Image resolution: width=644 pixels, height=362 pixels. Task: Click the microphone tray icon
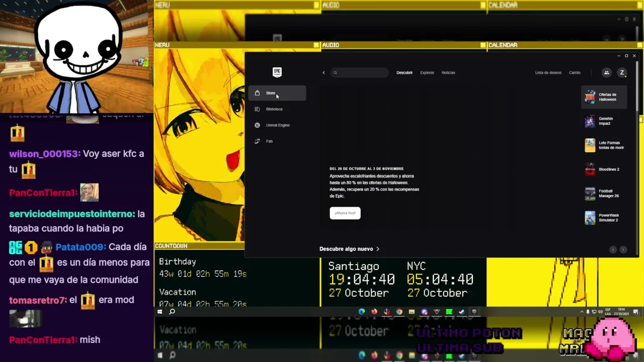click(x=588, y=312)
